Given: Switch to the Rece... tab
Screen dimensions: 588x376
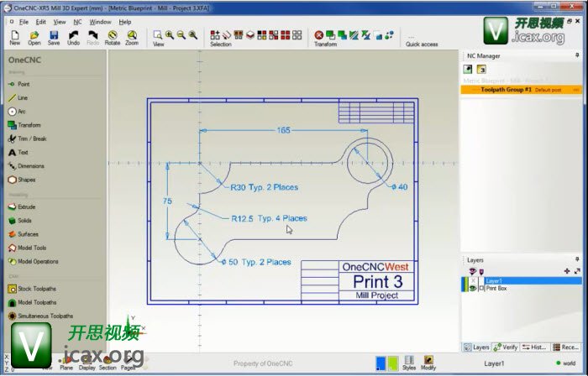Looking at the screenshot, I should (566, 347).
